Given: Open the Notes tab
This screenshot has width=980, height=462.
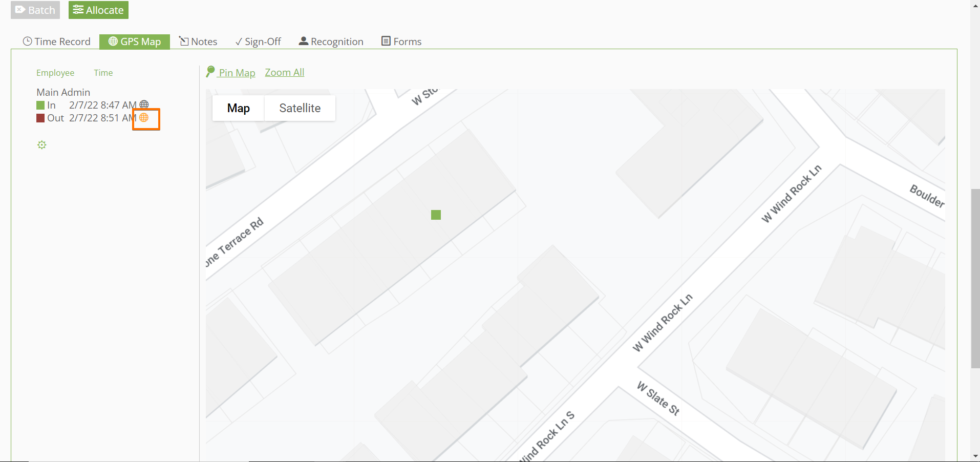Looking at the screenshot, I should coord(198,41).
